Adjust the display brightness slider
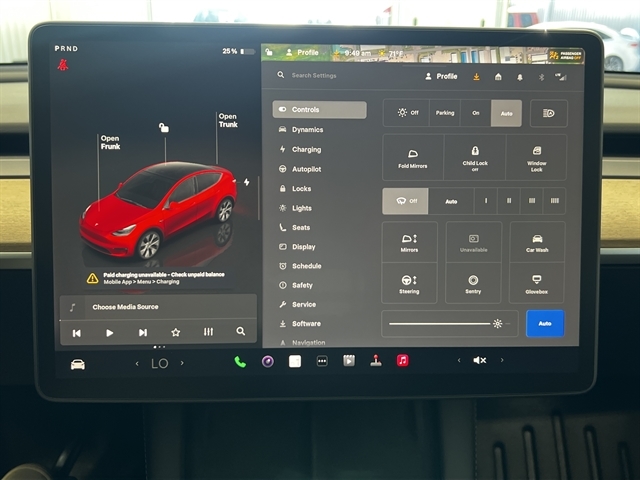 (x=449, y=324)
